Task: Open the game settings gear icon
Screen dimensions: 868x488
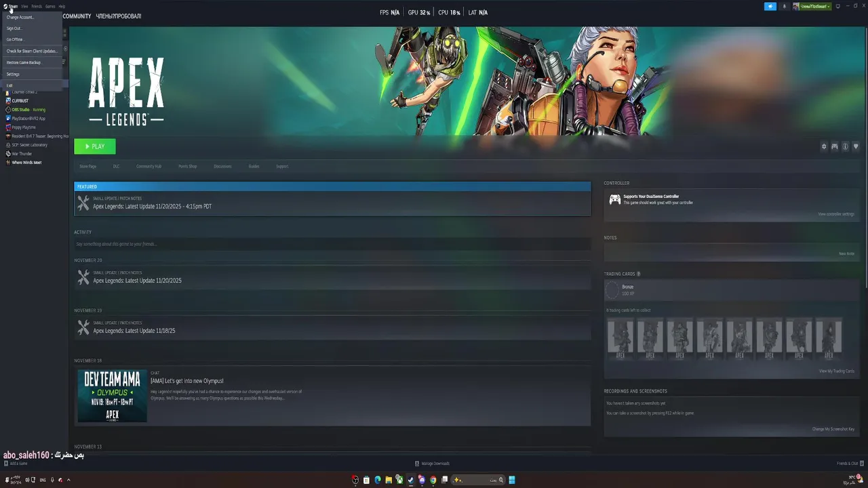Action: 824,146
